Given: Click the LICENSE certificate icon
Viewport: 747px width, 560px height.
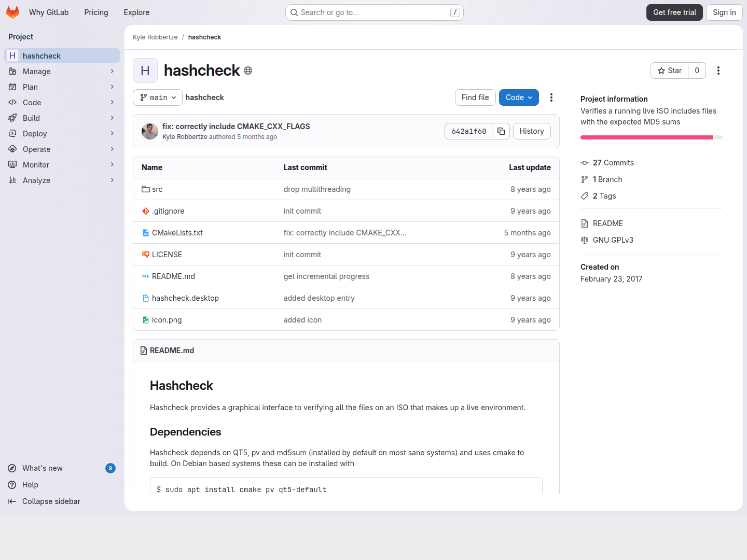Looking at the screenshot, I should 146,255.
